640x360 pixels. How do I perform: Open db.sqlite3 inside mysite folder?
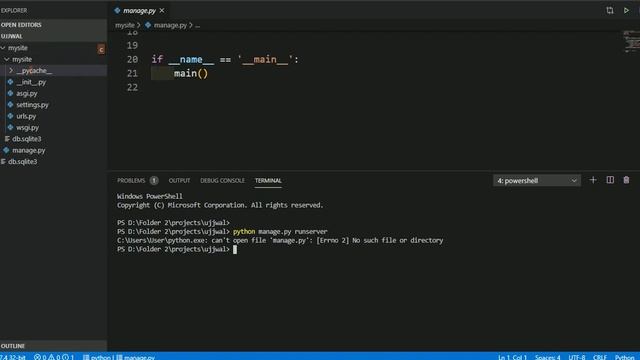click(27, 139)
